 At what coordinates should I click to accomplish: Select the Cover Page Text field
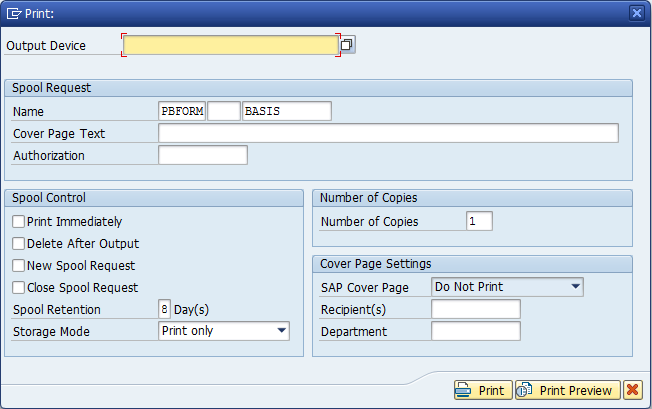tap(388, 133)
